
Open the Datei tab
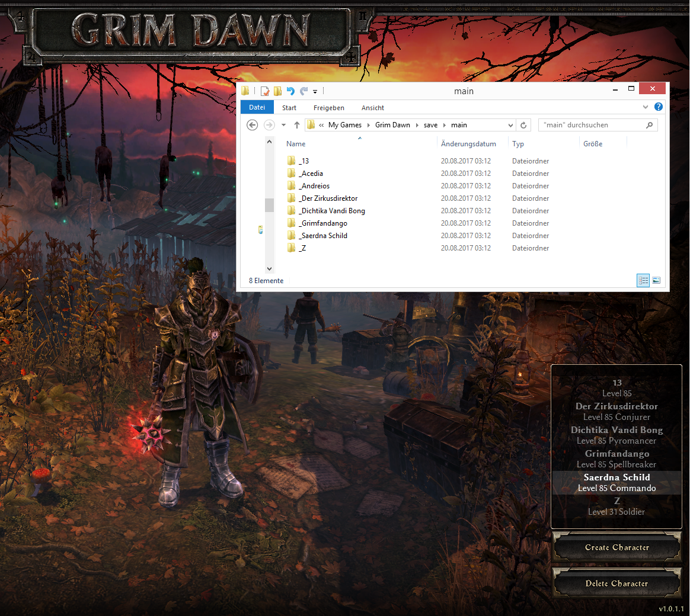point(257,107)
